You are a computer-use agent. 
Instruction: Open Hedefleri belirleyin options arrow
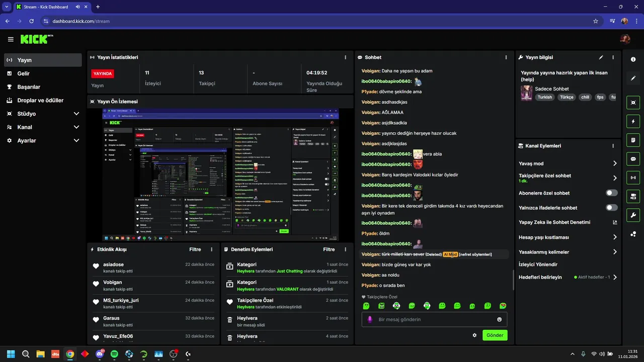coord(615,277)
